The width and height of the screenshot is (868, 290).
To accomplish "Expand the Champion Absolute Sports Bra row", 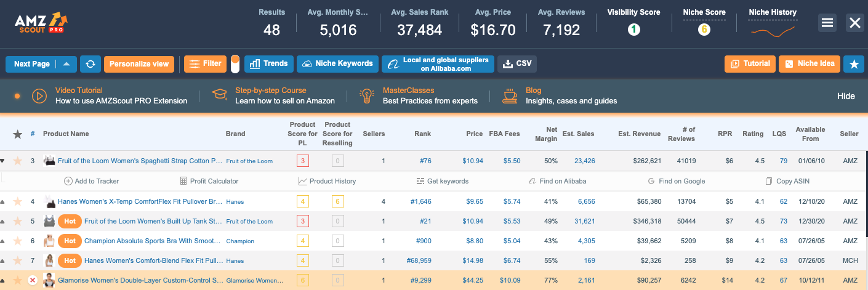I will [x=2, y=241].
